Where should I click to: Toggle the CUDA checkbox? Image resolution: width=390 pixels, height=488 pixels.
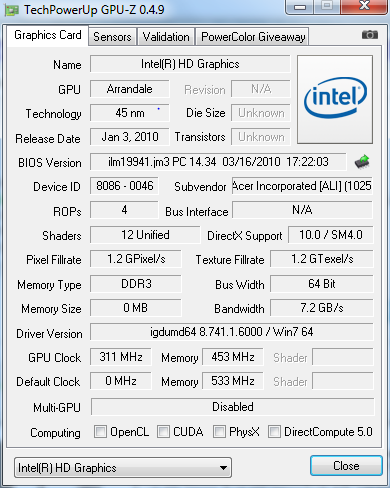(x=163, y=431)
